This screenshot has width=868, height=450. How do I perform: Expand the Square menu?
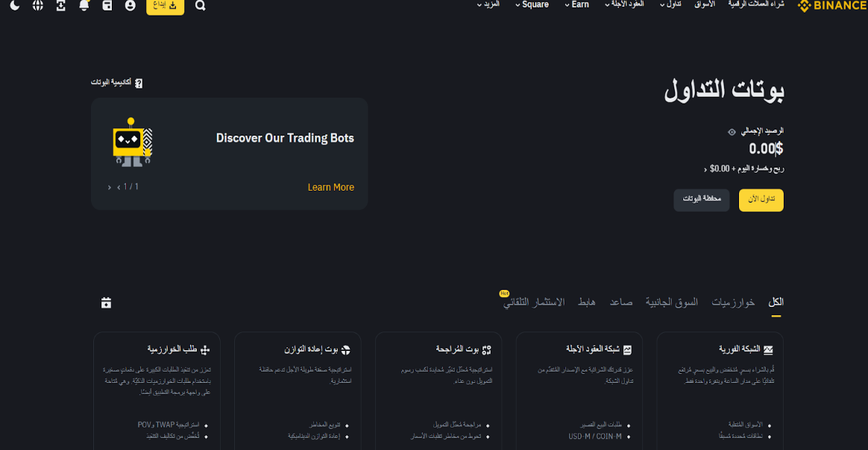point(532,4)
